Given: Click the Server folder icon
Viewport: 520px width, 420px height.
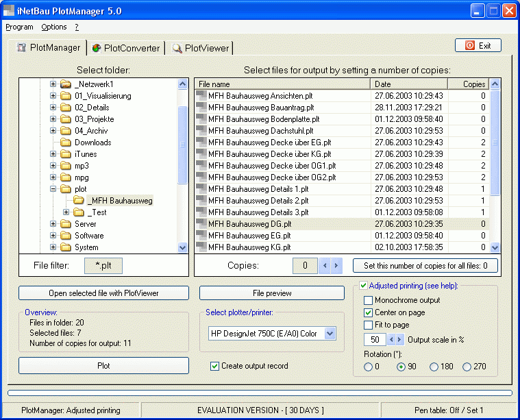Looking at the screenshot, I should pyautogui.click(x=66, y=224).
